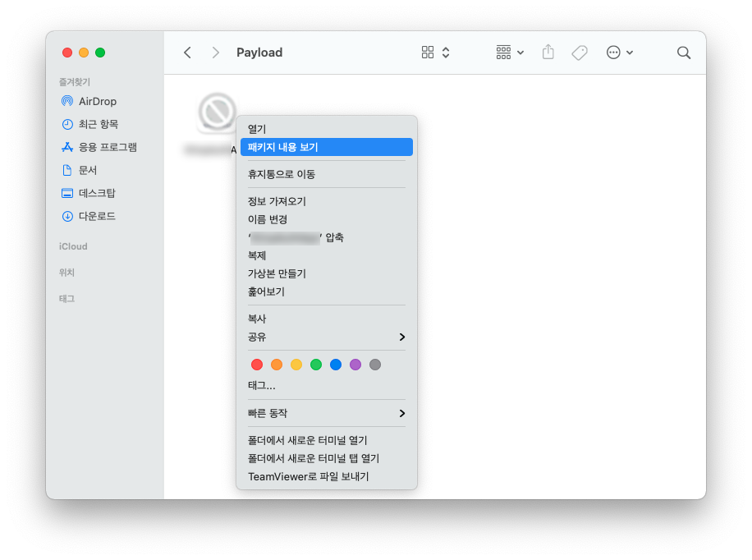Click the red close window button
The width and height of the screenshot is (752, 560).
(67, 53)
